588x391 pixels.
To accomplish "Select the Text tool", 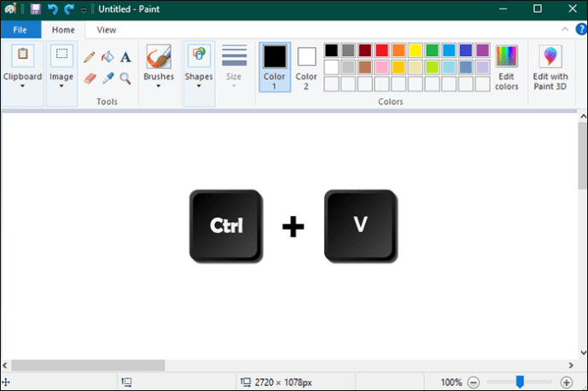I will point(125,57).
